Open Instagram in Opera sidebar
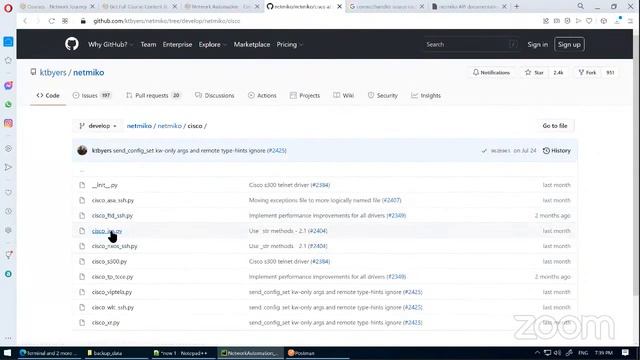This screenshot has width=640, height=360. (8, 123)
